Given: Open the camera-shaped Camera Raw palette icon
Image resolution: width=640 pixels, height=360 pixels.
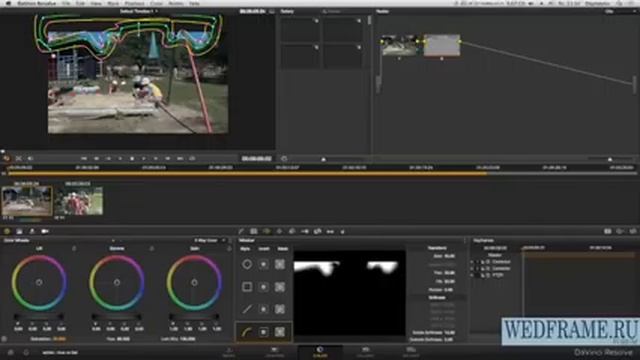Looking at the screenshot, I should 45,231.
